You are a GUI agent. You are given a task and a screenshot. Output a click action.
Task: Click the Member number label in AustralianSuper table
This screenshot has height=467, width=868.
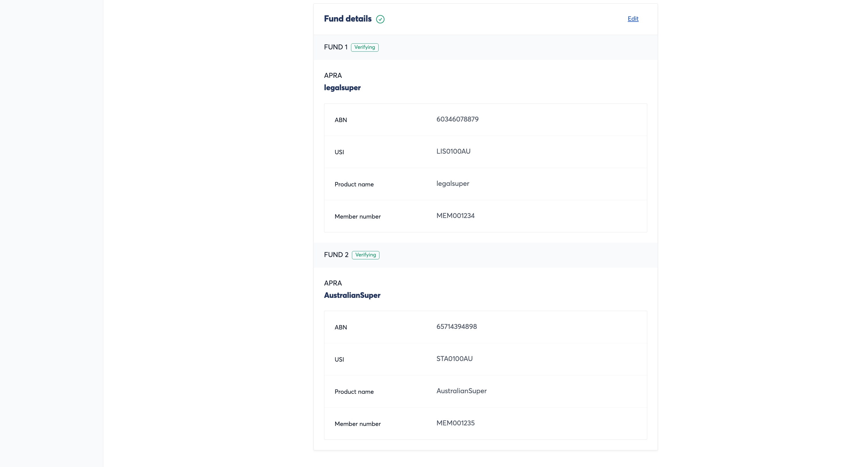(x=358, y=424)
